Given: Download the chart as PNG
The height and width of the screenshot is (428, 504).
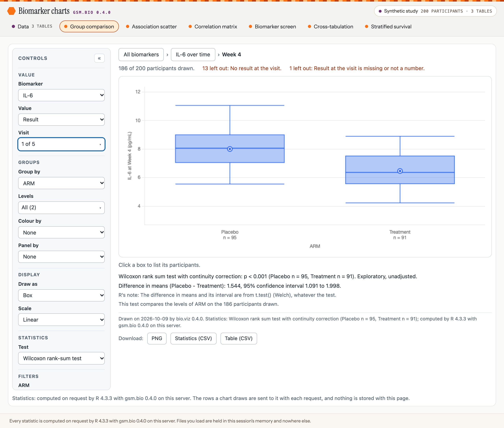Looking at the screenshot, I should [x=157, y=339].
